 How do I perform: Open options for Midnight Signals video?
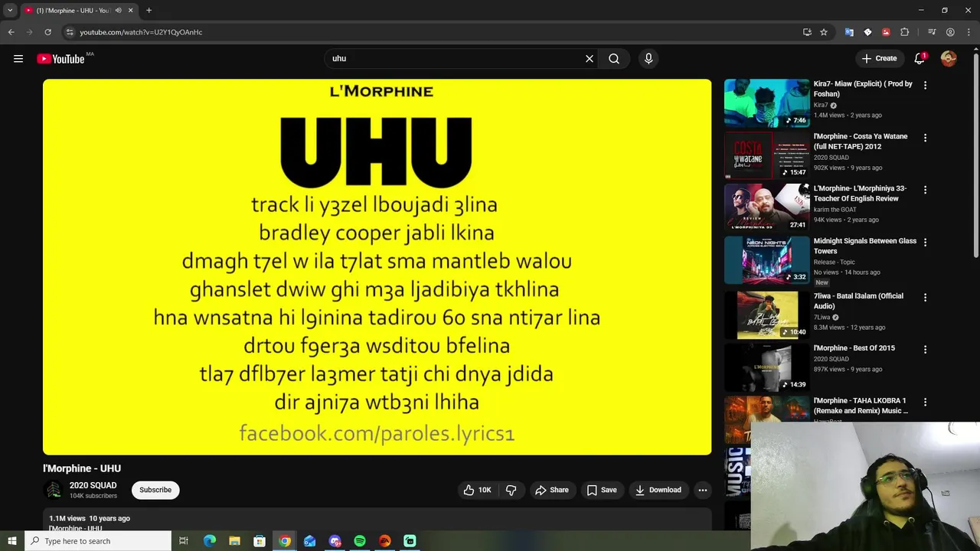pos(925,243)
